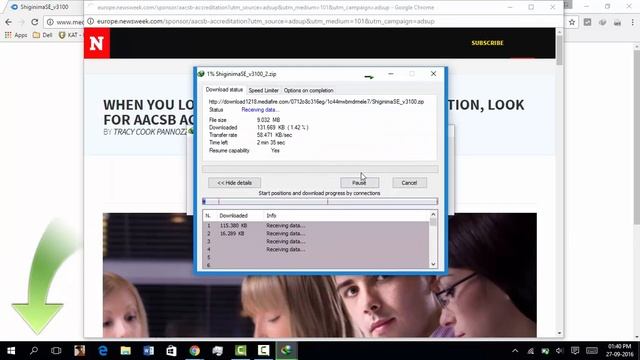Open the Apps bookmarks shortcut

pyautogui.click(x=16, y=35)
